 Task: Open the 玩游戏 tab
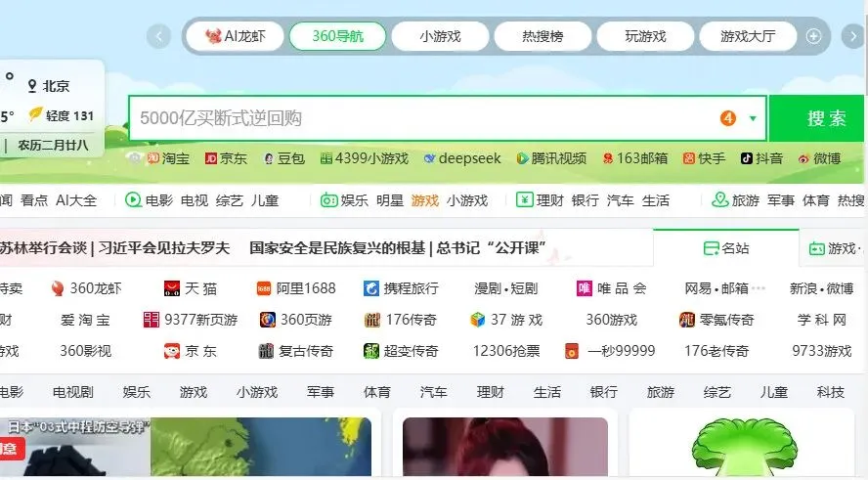pos(645,36)
